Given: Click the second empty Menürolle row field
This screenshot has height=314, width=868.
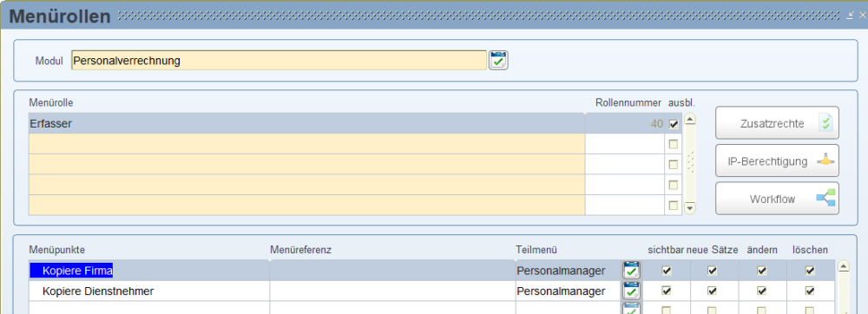Looking at the screenshot, I should pos(306,164).
